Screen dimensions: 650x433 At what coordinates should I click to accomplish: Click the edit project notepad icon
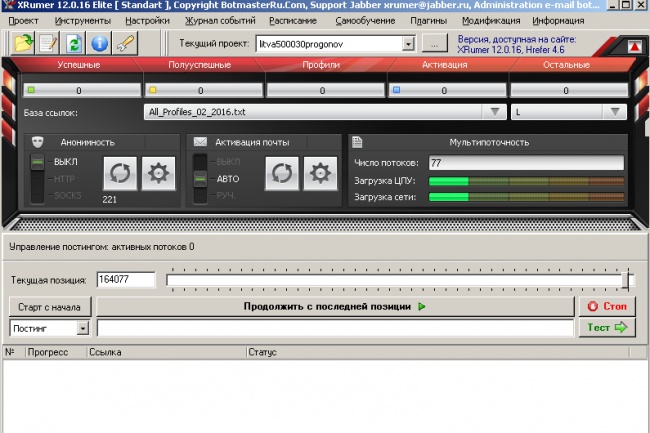pos(48,43)
